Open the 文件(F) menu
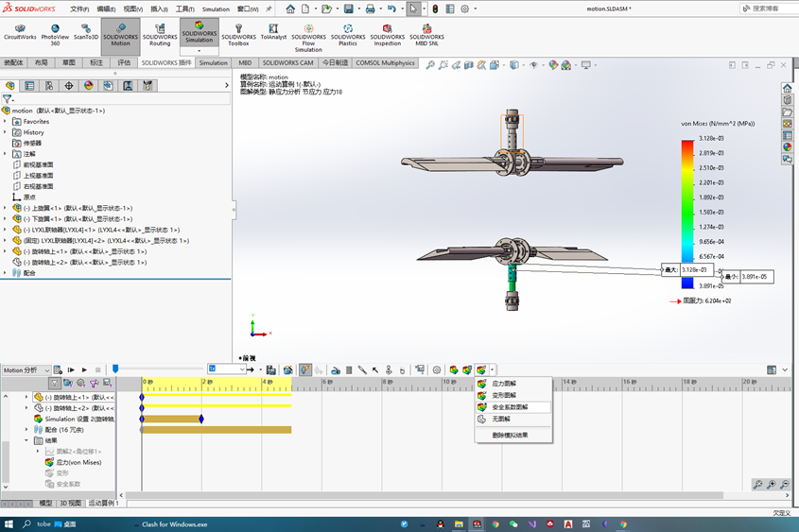 coord(79,9)
